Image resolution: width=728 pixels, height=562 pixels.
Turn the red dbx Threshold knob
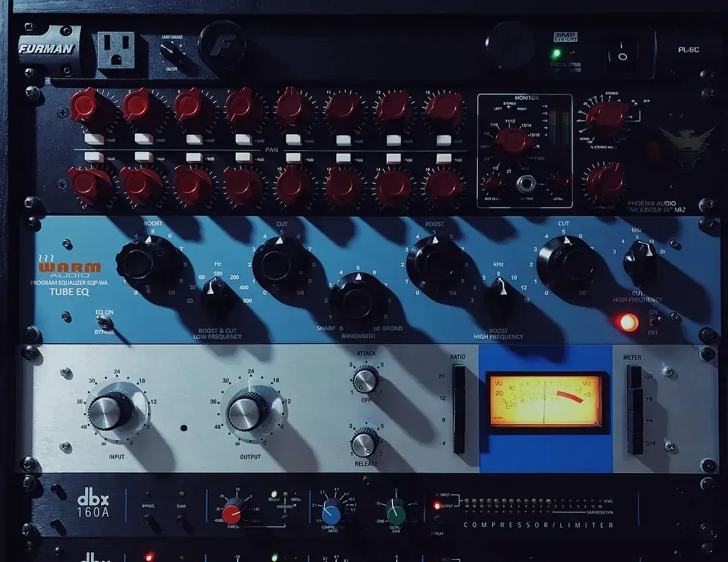(233, 511)
